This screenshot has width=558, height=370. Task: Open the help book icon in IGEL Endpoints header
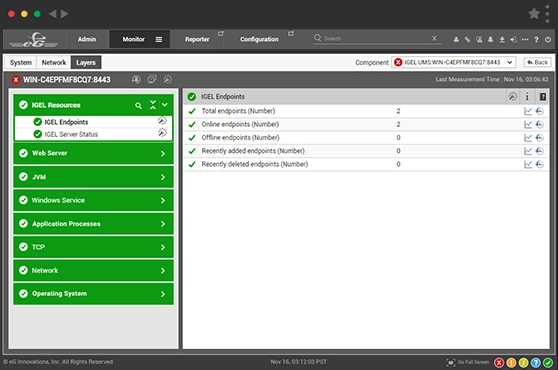[542, 96]
